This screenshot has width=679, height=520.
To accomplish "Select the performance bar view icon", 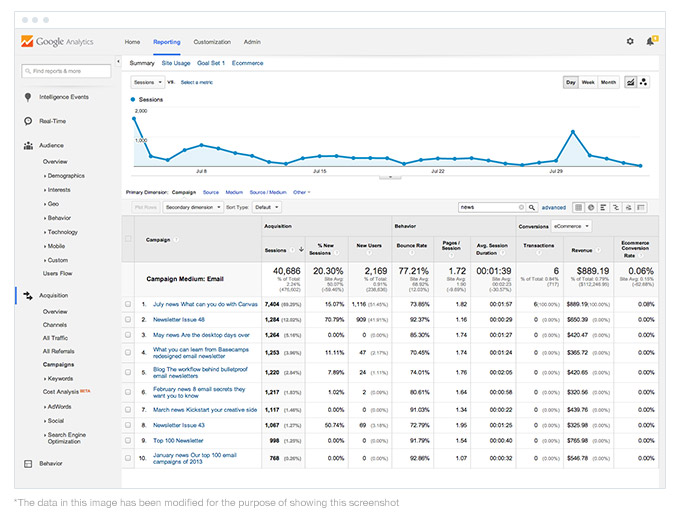I will coord(603,207).
